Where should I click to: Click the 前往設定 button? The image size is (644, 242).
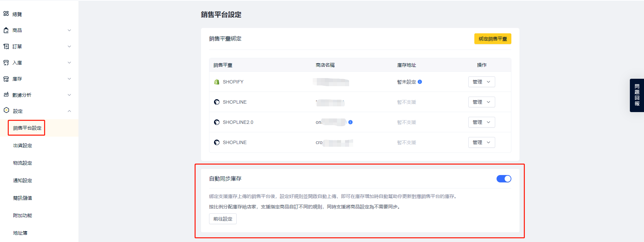click(223, 219)
